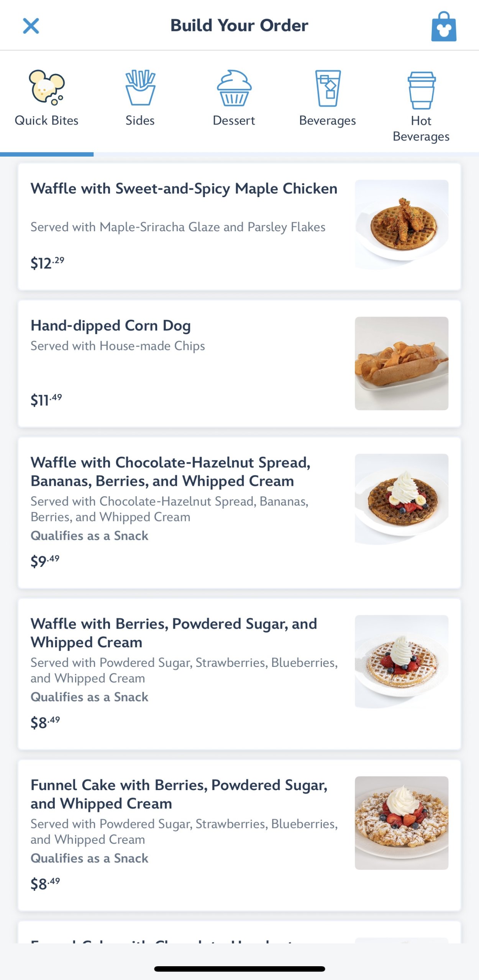Tap the maple chicken waffle photo

401,225
